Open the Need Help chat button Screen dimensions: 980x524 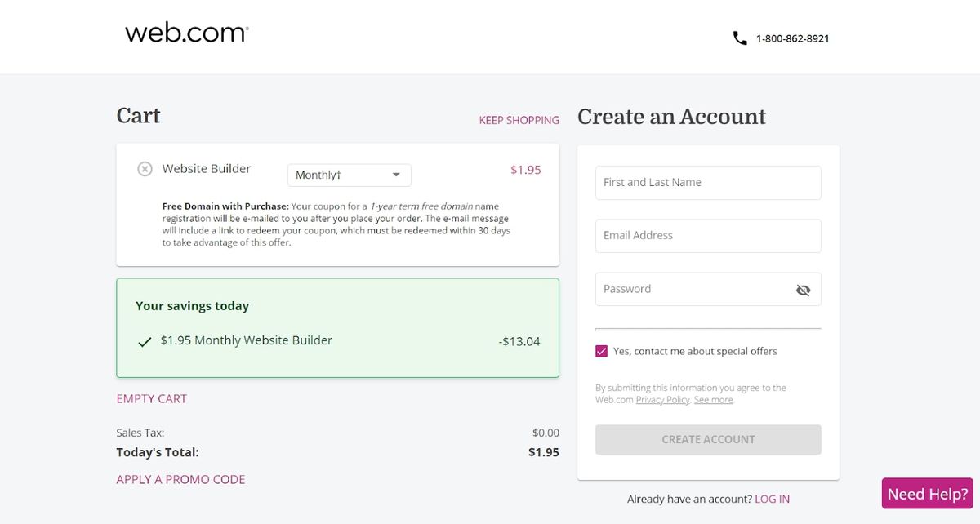pyautogui.click(x=926, y=493)
